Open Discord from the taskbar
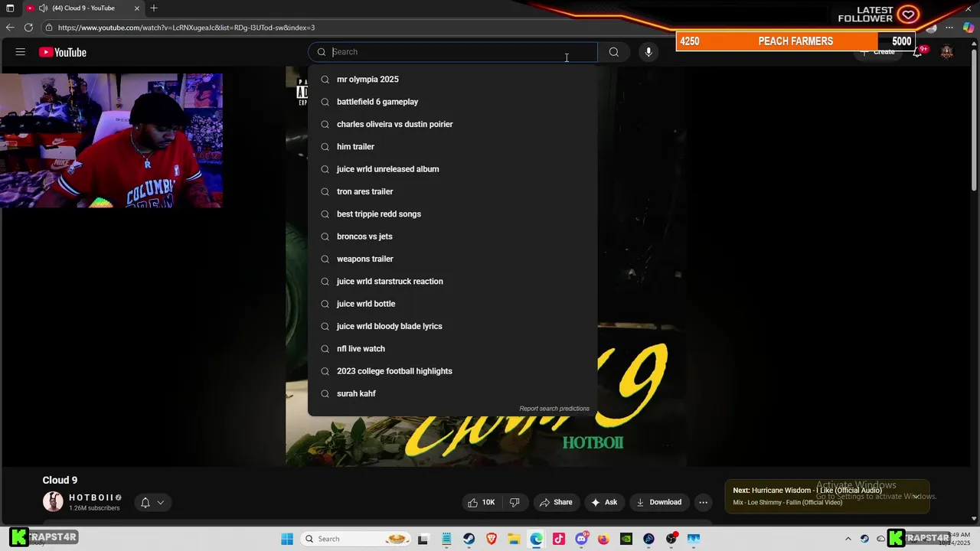The image size is (980, 551). click(582, 539)
